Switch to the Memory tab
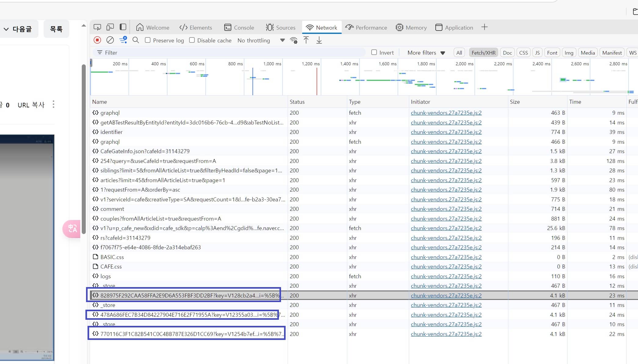Screen dimensions: 638x364 click(x=411, y=27)
